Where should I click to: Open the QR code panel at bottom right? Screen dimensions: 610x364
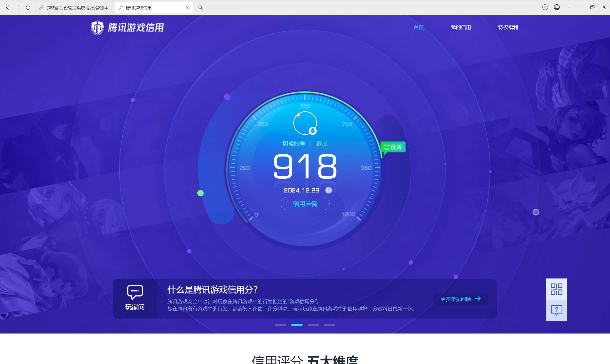pos(556,289)
